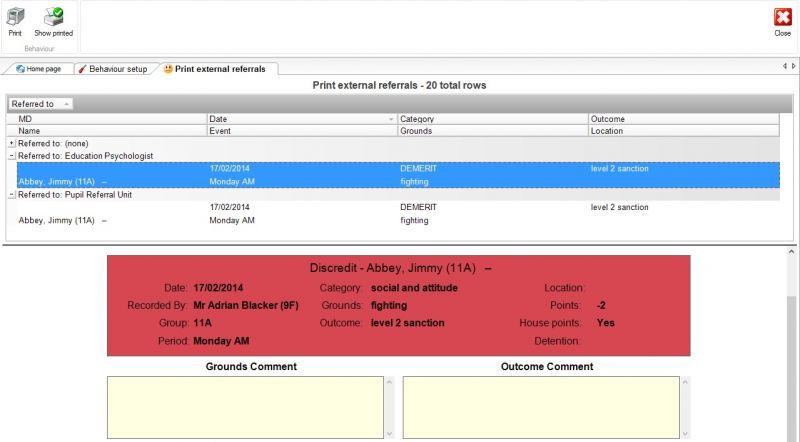The height and width of the screenshot is (442, 800).
Task: Collapse the Education Psychologist group
Action: pyautogui.click(x=12, y=156)
